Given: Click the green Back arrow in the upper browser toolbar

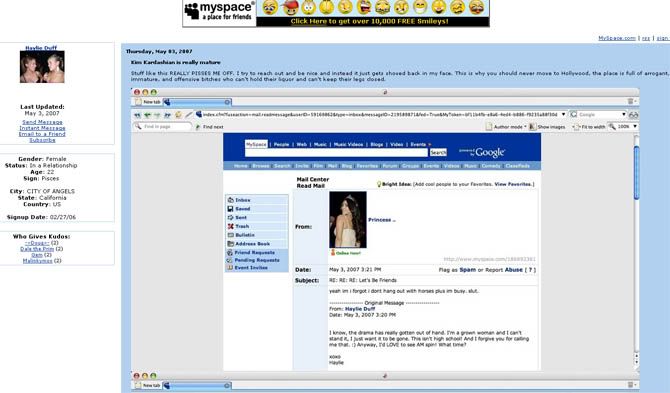Looking at the screenshot, I should [x=147, y=115].
